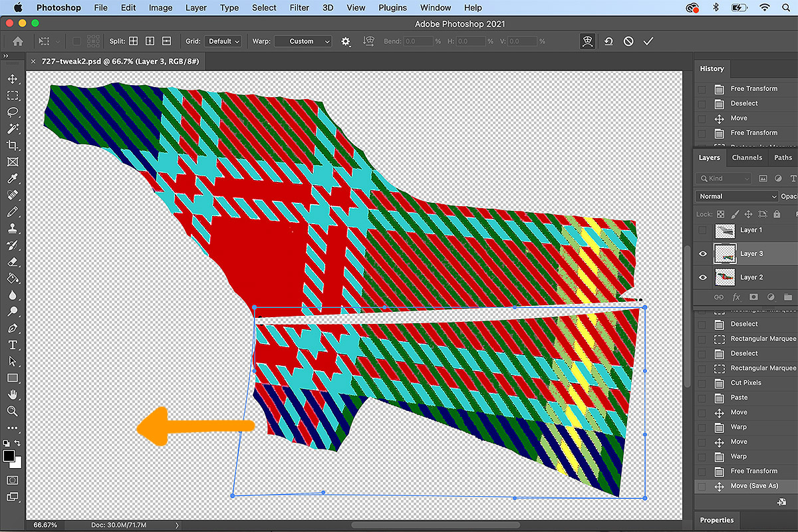Switch to the Channels tab
The width and height of the screenshot is (798, 532).
point(747,158)
